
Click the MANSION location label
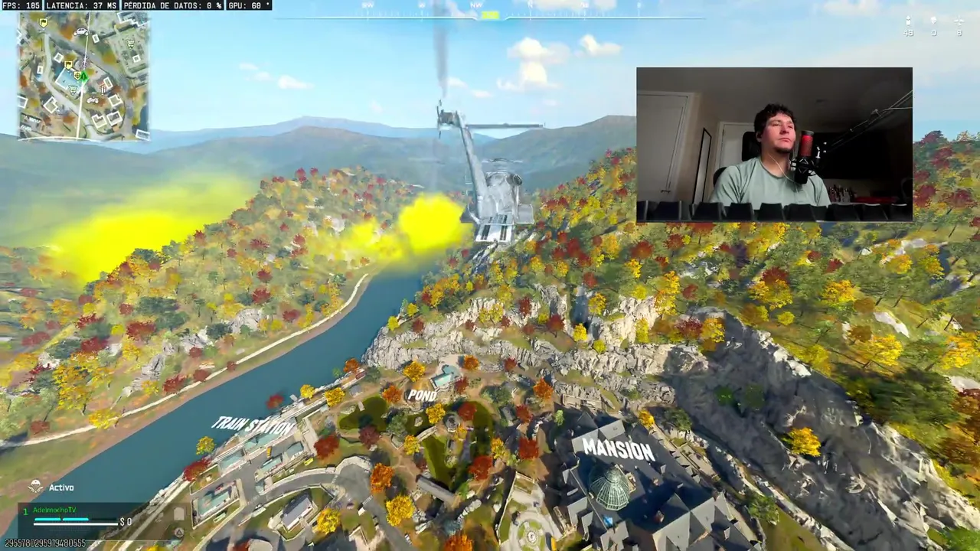point(618,448)
